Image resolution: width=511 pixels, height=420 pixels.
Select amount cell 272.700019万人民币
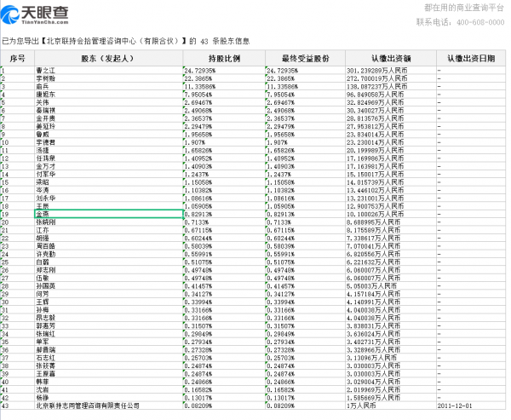391,78
